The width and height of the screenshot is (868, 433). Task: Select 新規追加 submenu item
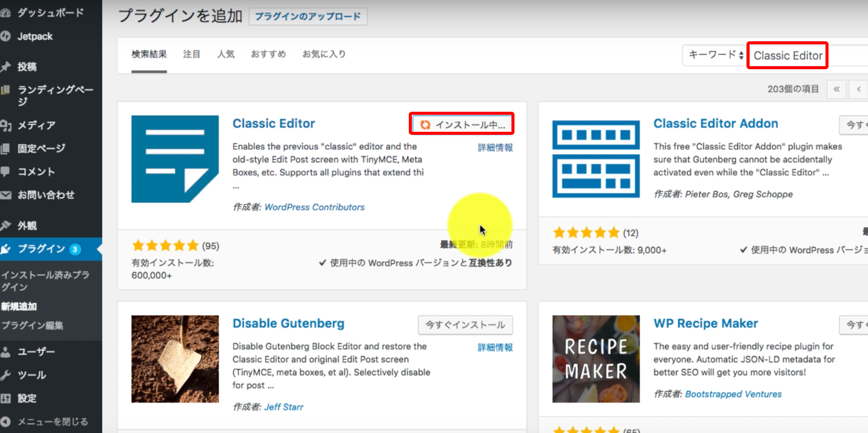(x=19, y=307)
